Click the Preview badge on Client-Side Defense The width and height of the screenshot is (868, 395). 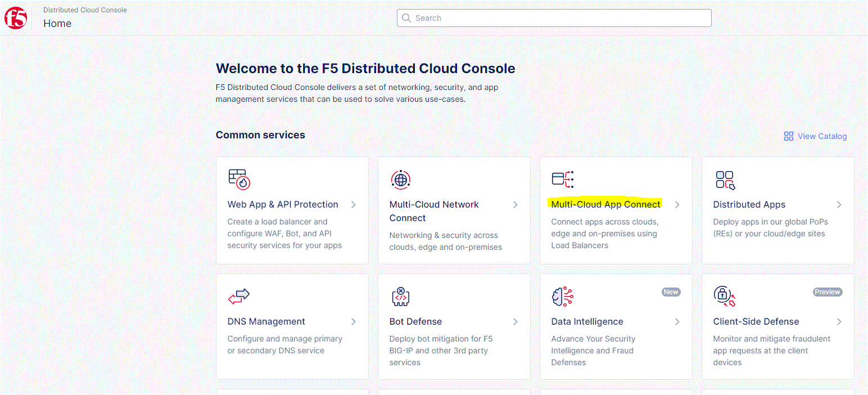[x=828, y=292]
